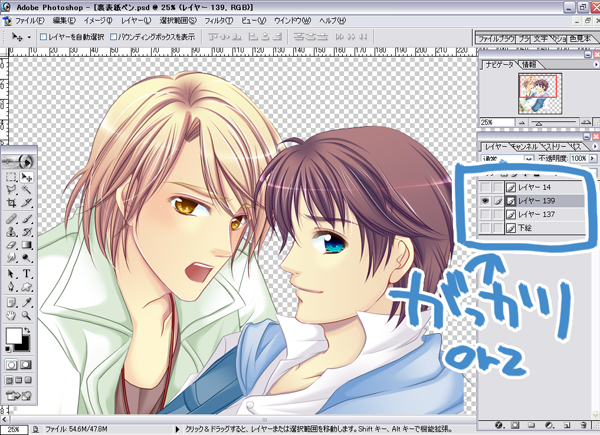This screenshot has width=600, height=435.
Task: Click add layer mask icon
Action: tap(515, 425)
